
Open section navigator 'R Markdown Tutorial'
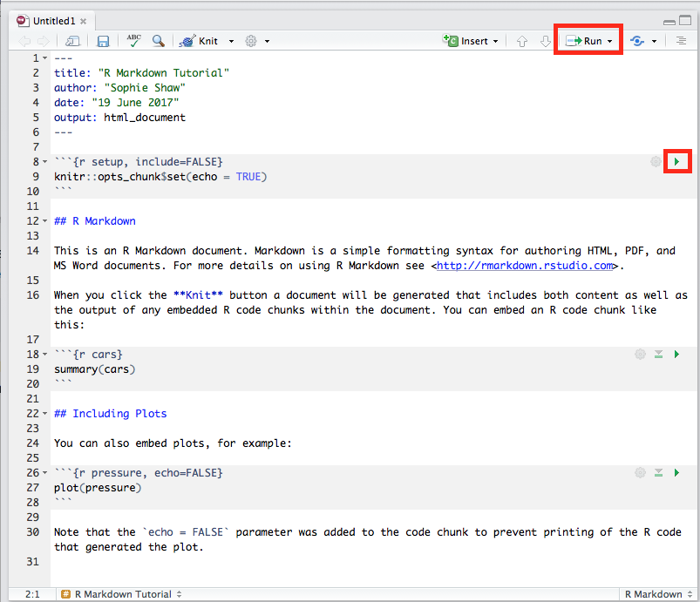(121, 594)
